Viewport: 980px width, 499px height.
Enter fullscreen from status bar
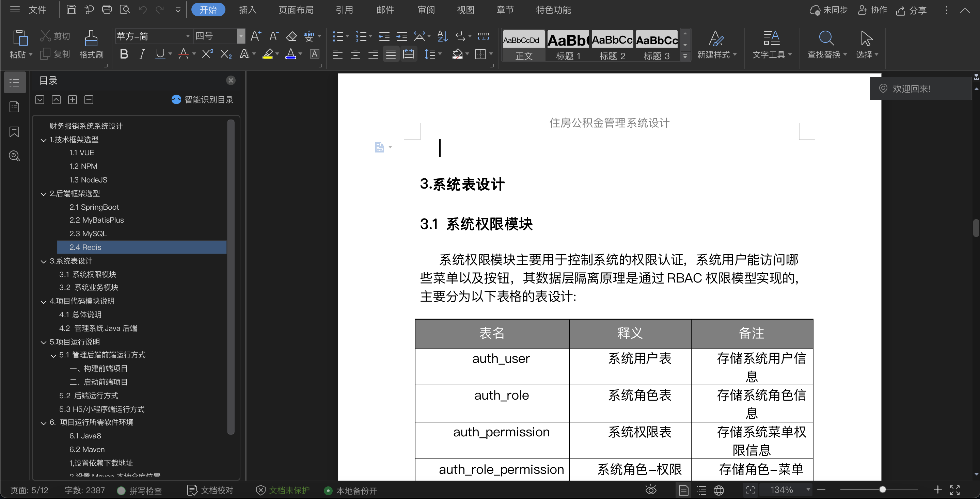point(954,490)
